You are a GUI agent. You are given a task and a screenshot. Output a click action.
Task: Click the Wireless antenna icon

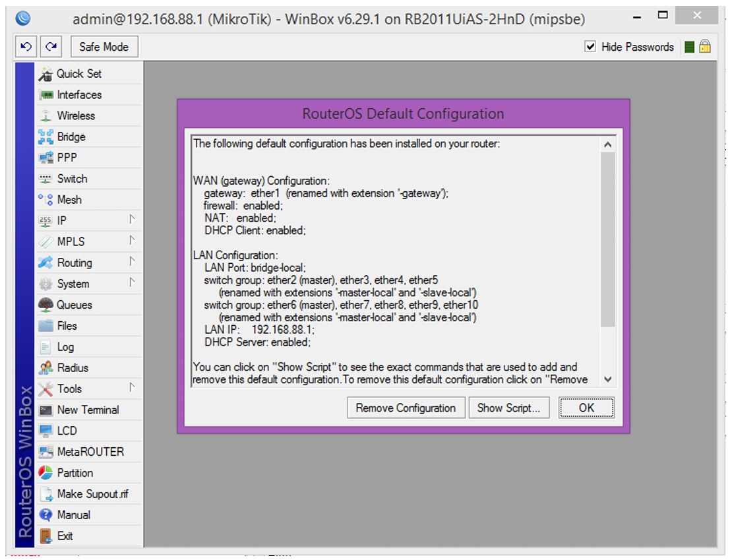(46, 116)
